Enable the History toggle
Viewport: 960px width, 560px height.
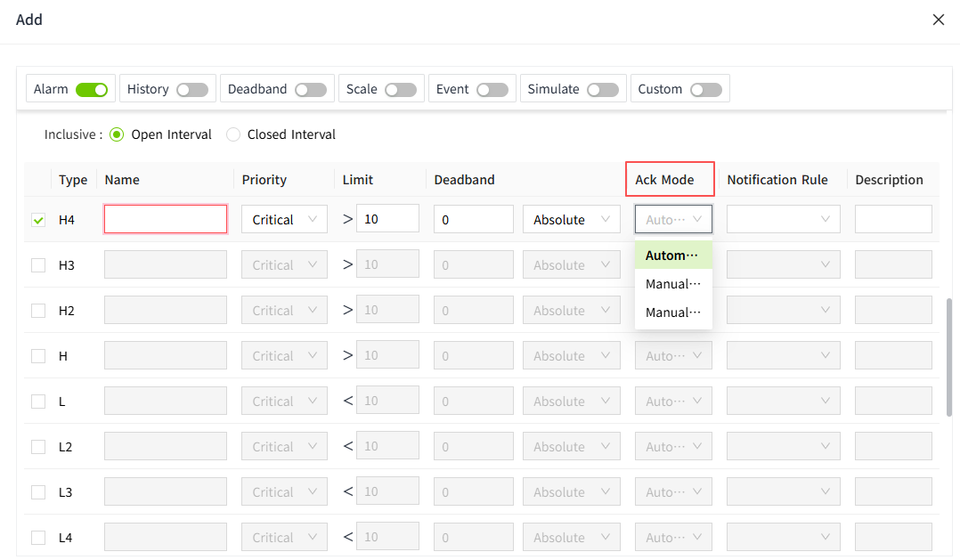(191, 89)
